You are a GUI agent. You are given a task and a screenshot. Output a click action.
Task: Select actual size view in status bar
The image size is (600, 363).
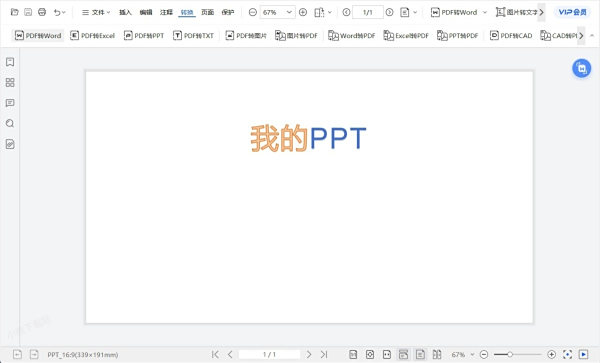click(353, 355)
